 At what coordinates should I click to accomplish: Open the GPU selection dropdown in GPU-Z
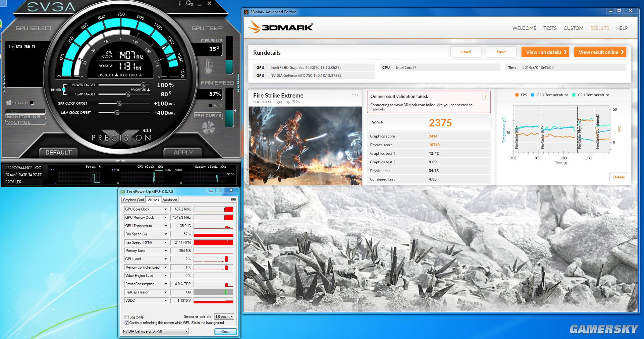click(x=155, y=331)
